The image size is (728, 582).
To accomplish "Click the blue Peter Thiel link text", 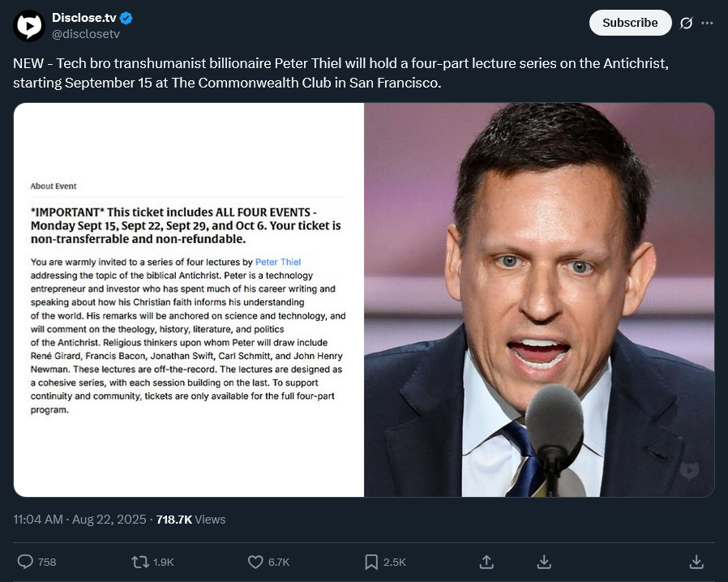I will (278, 262).
